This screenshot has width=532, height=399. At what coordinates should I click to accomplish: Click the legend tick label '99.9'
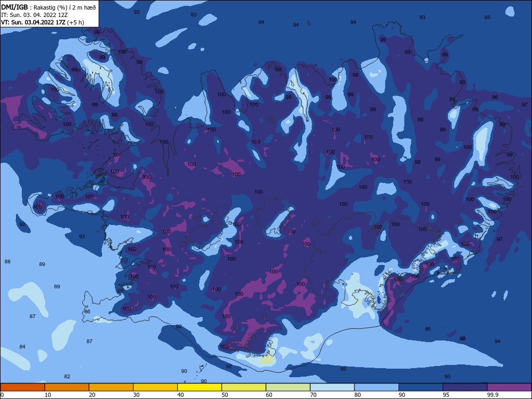pos(492,395)
